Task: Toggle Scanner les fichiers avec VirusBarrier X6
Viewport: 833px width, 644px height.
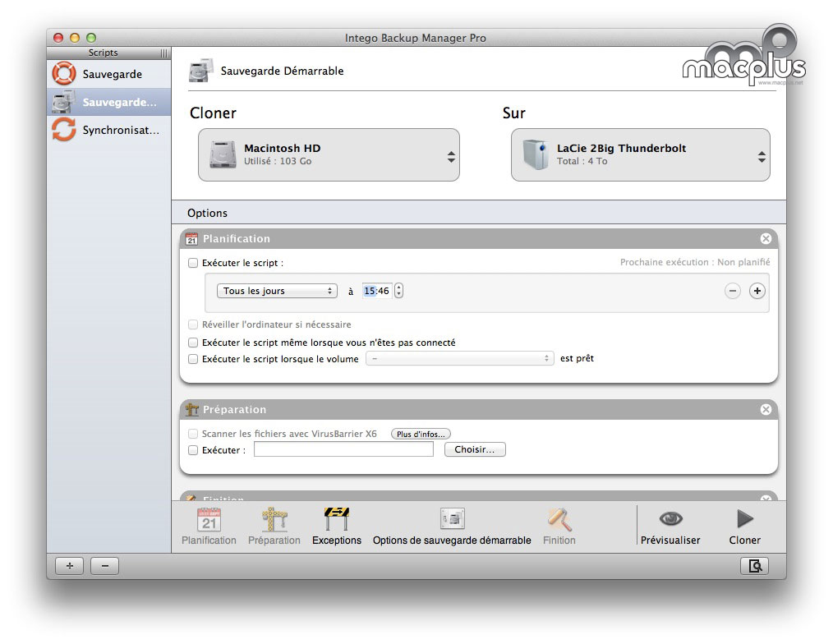Action: pyautogui.click(x=193, y=434)
